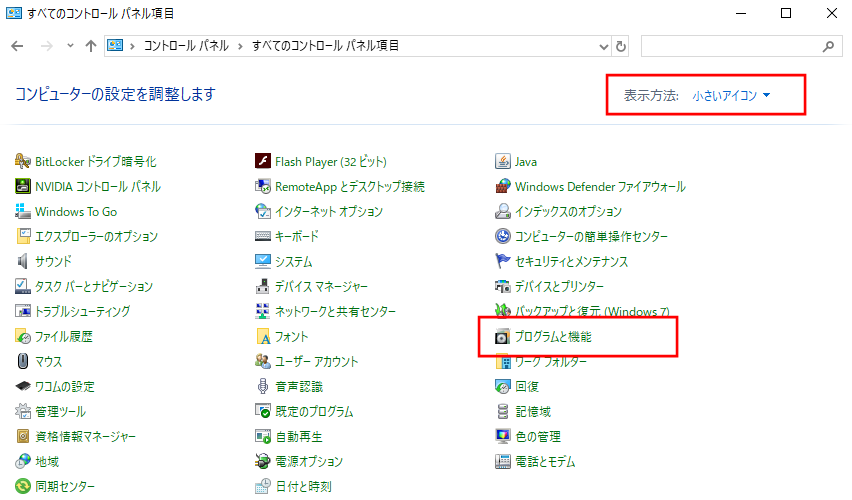Open the ファイル履歴 icon
The height and width of the screenshot is (500, 852).
(x=22, y=336)
